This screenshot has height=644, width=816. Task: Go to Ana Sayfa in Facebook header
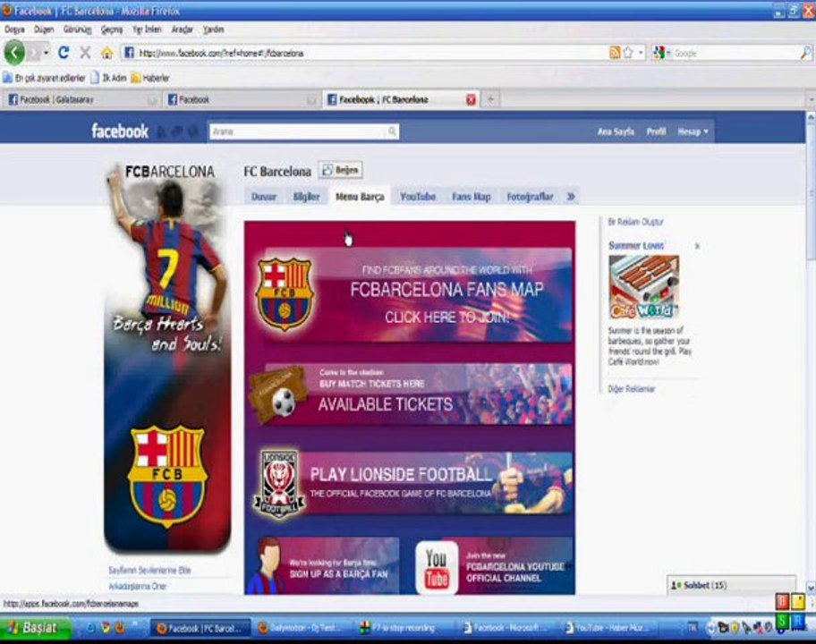click(x=616, y=131)
